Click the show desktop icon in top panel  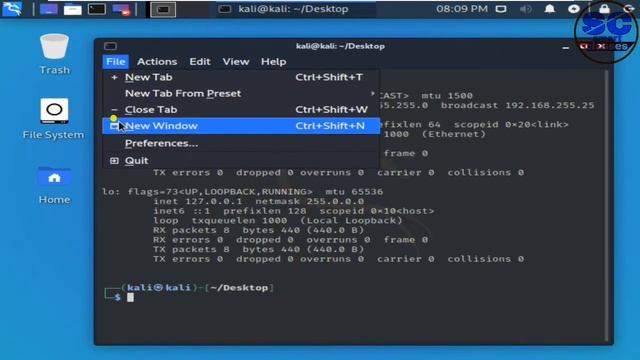(x=49, y=9)
